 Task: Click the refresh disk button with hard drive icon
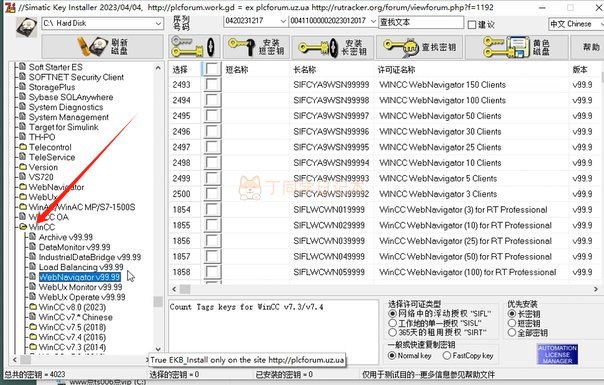[102, 47]
